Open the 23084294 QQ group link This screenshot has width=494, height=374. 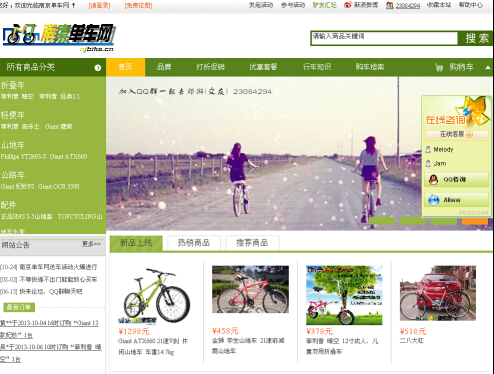point(408,5)
